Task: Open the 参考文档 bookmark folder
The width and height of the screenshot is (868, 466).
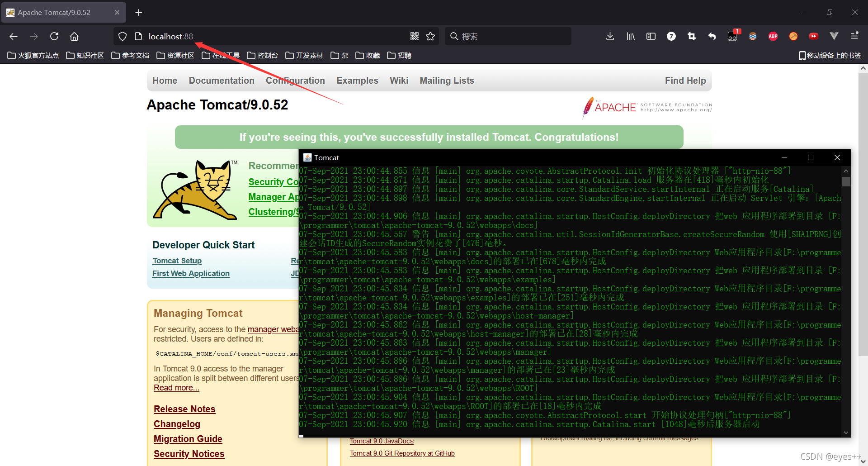Action: (x=130, y=55)
